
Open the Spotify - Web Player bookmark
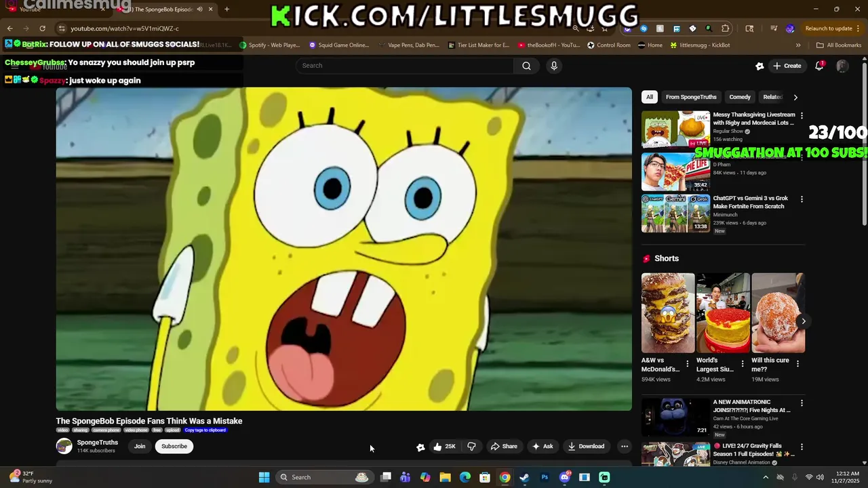(270, 45)
